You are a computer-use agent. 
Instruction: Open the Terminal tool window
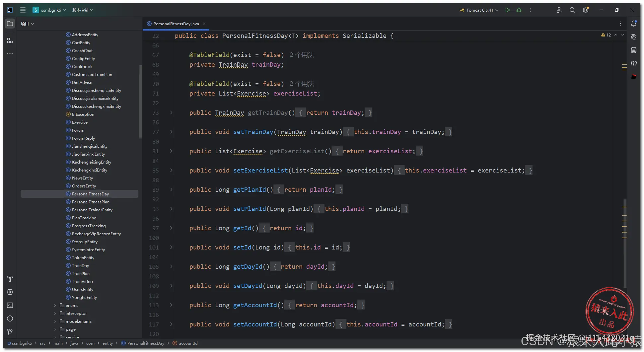tap(10, 305)
